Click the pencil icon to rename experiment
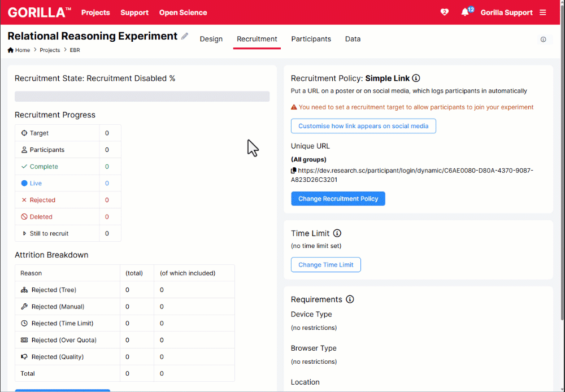The height and width of the screenshot is (392, 565). tap(185, 36)
